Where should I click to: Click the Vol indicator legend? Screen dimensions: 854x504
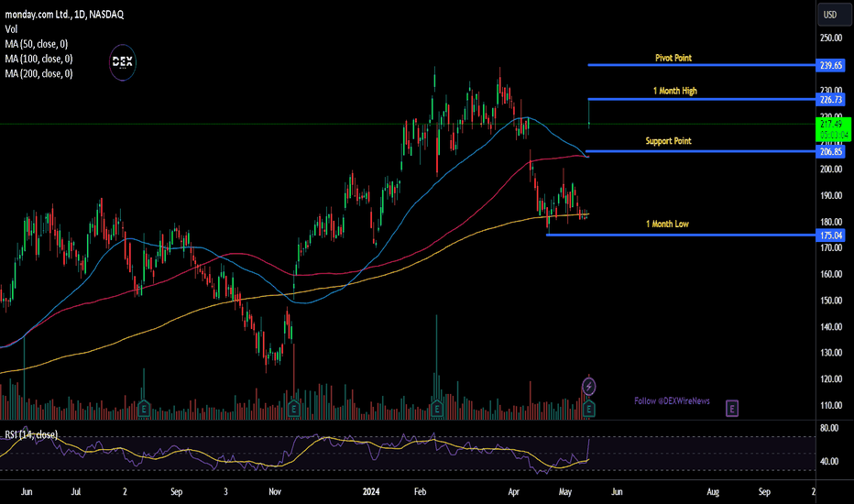click(x=11, y=29)
